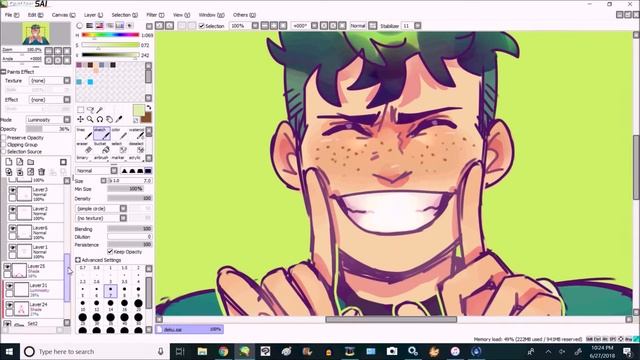Choose the bucket fill tool

click(x=101, y=148)
